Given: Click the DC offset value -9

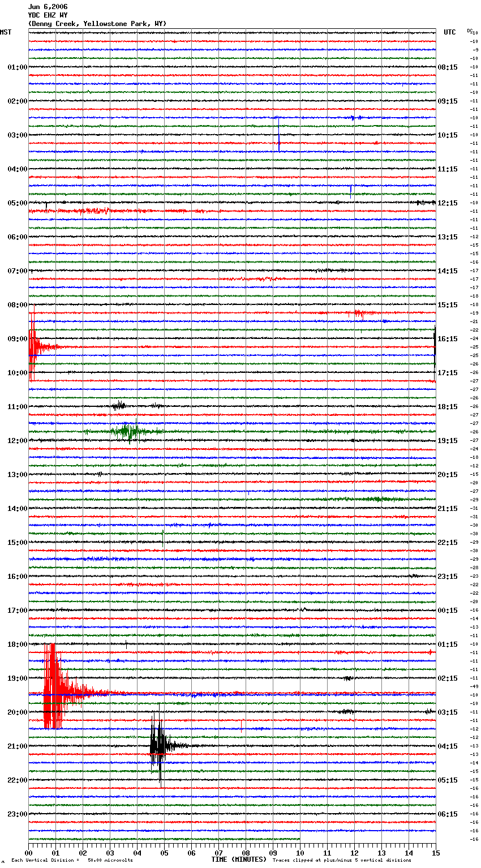Looking at the screenshot, I should click(476, 50).
